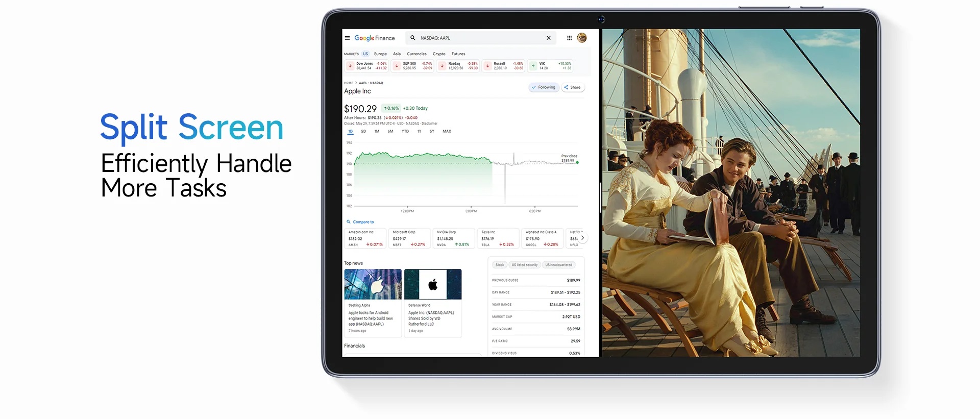This screenshot has width=980, height=419.
Task: Select the 1Y chart range
Action: [x=419, y=132]
